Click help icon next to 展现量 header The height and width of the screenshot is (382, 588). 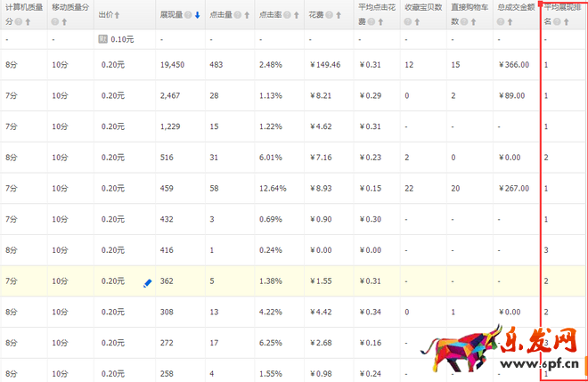tap(187, 15)
